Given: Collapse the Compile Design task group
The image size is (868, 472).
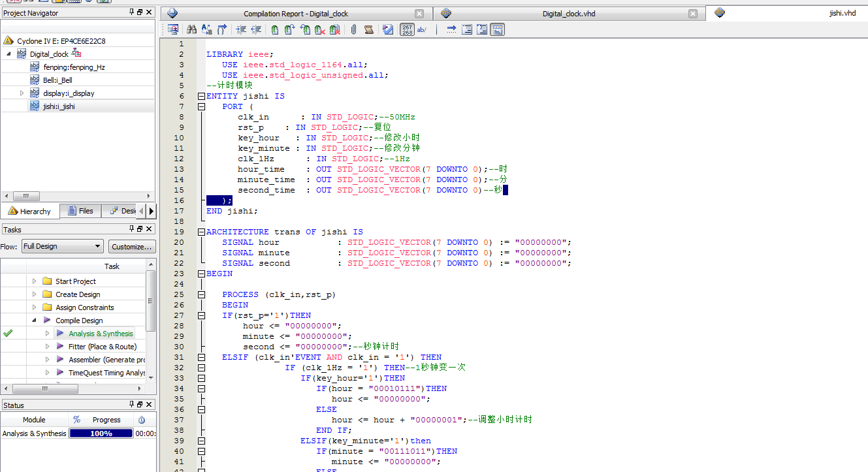Looking at the screenshot, I should [33, 321].
